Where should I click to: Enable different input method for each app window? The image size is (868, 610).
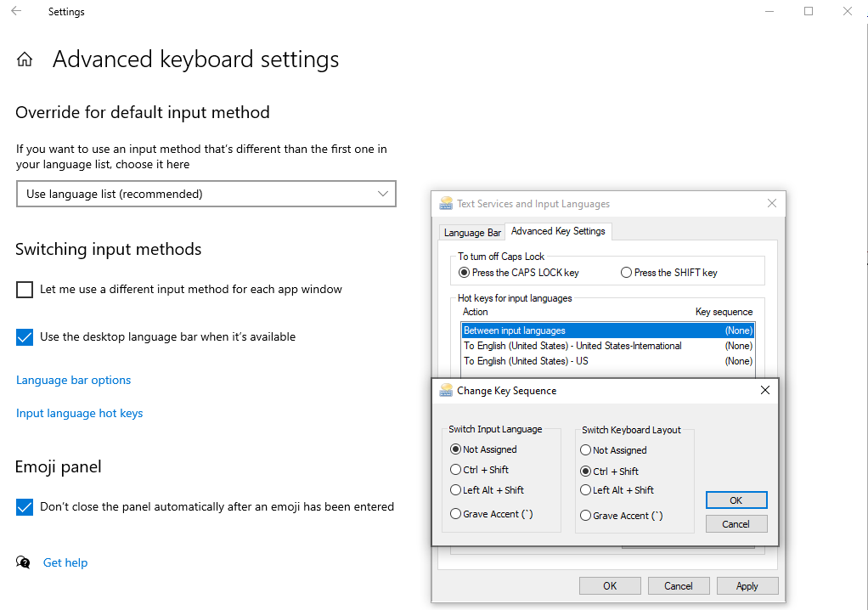tap(24, 289)
